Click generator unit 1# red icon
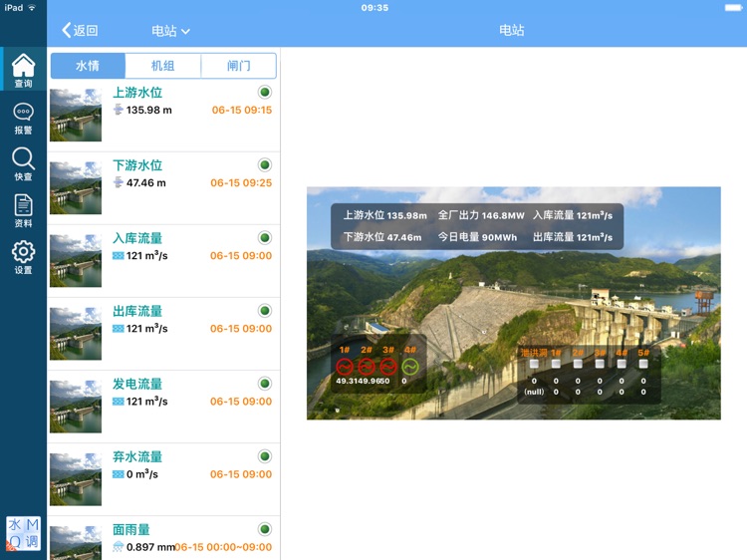747x560 pixels. tap(345, 367)
